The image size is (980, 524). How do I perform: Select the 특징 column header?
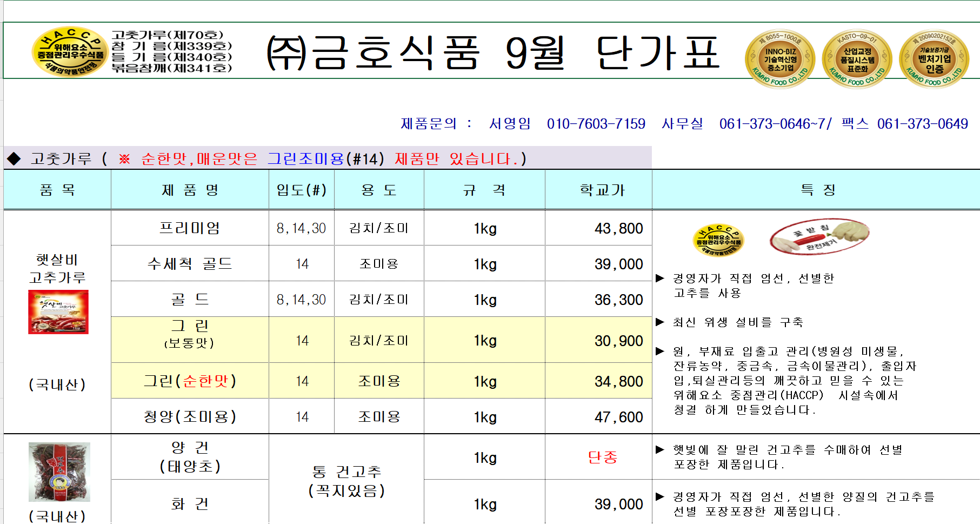point(818,190)
